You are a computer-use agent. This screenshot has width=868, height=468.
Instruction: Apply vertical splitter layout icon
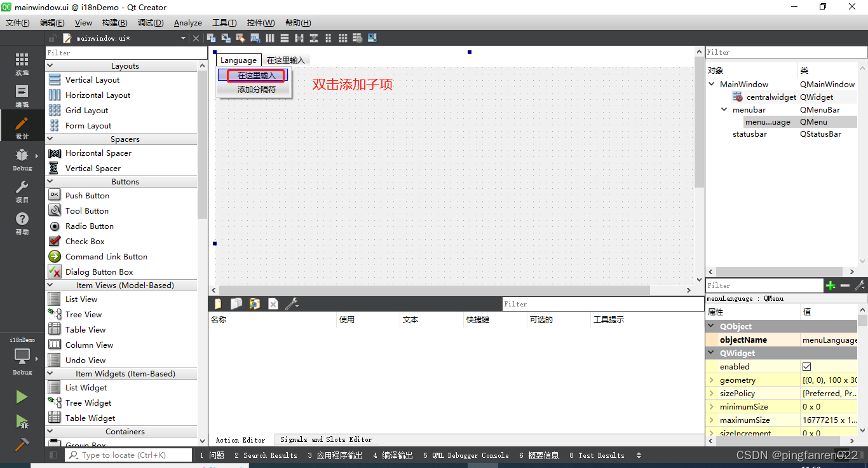[313, 38]
